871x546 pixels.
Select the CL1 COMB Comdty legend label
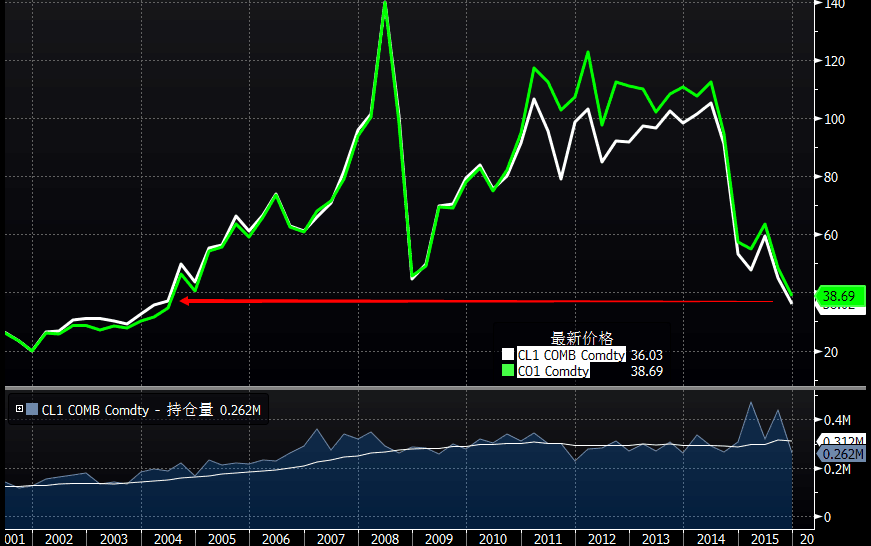571,354
